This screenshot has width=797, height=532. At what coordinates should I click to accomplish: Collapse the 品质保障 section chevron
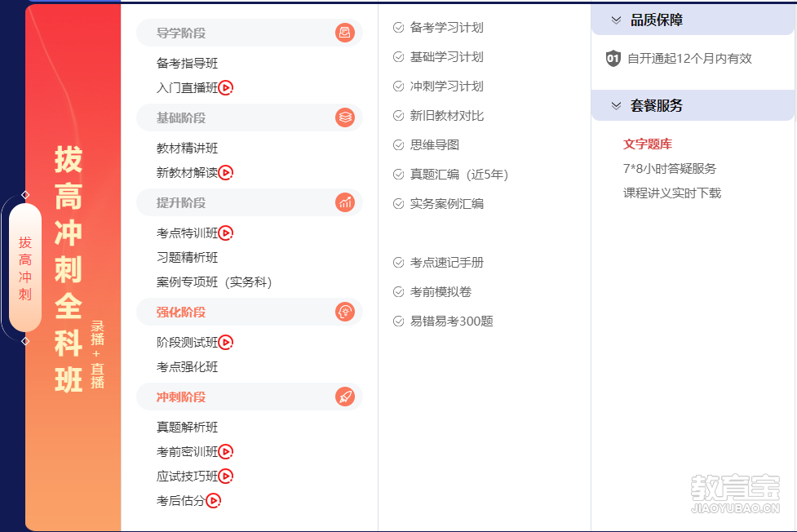(616, 20)
